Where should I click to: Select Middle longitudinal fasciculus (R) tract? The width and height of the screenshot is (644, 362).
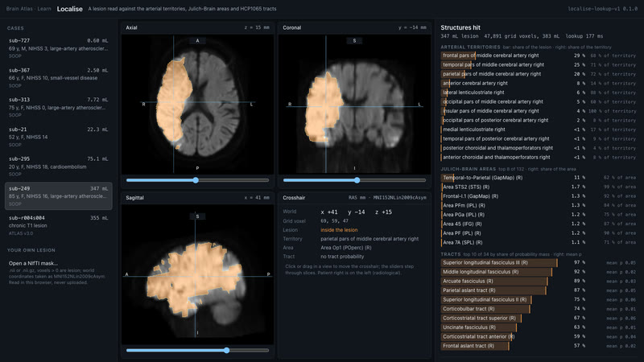click(x=538, y=272)
